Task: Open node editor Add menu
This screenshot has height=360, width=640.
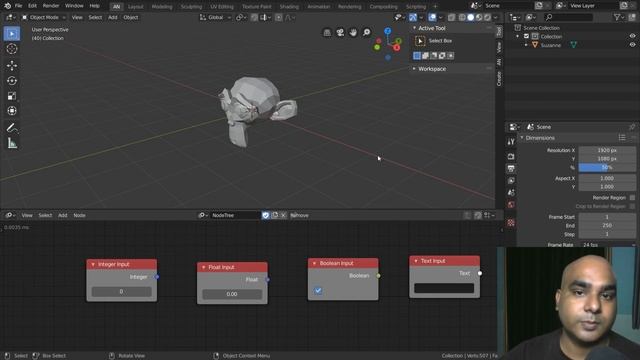Action: [x=62, y=215]
